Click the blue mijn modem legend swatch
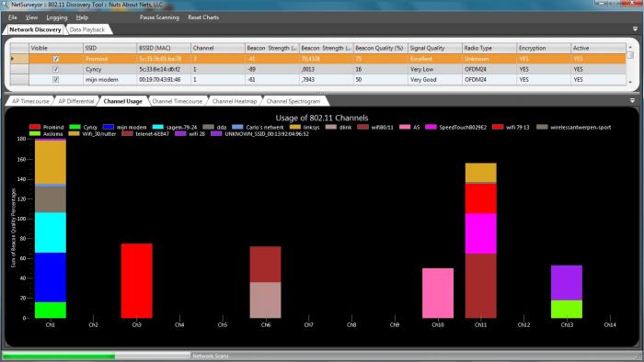Image resolution: width=644 pixels, height=362 pixels. coord(109,127)
